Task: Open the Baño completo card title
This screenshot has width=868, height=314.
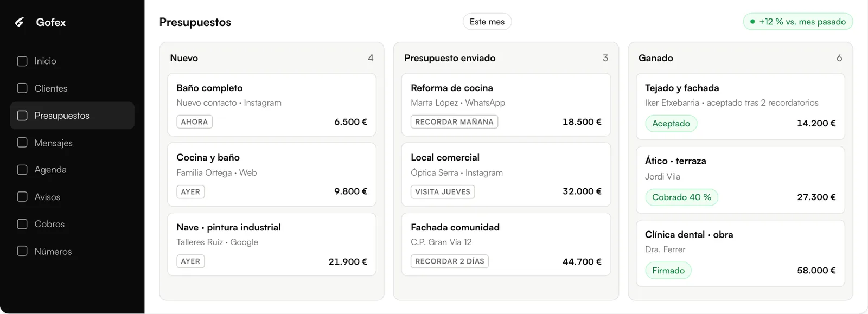Action: coord(209,88)
